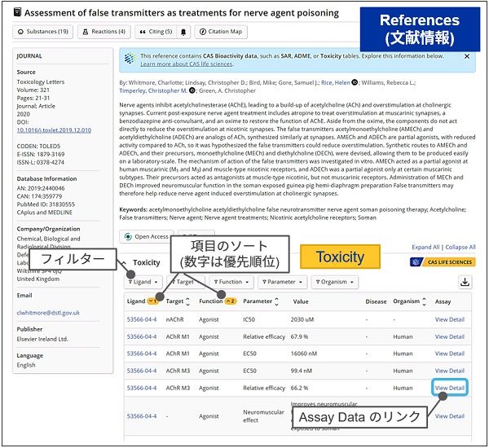Open ligand 53566-04-4 in 67.9 % row
This screenshot has width=489, height=448.
coord(142,336)
